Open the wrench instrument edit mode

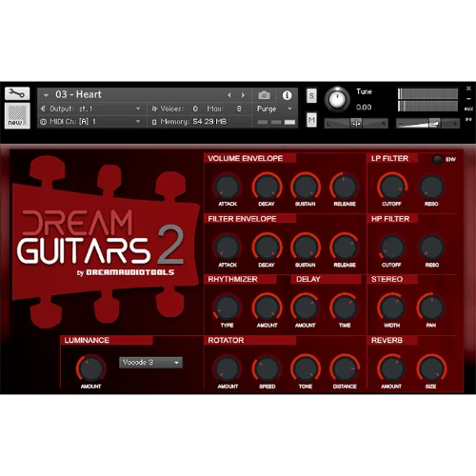pos(17,93)
